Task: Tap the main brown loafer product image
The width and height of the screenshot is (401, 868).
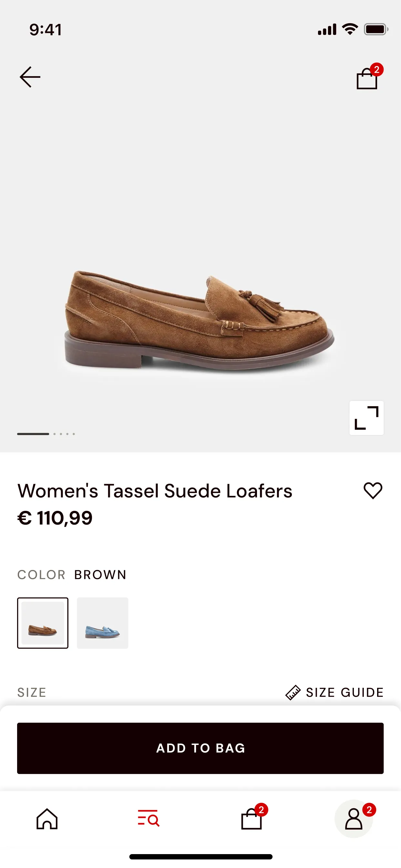Action: coord(200,320)
